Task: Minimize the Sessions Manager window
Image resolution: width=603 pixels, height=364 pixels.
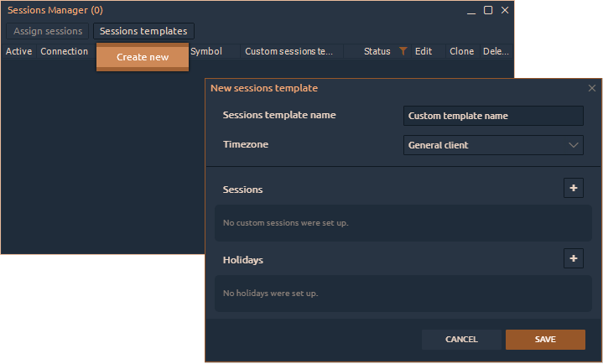Action: [x=471, y=10]
